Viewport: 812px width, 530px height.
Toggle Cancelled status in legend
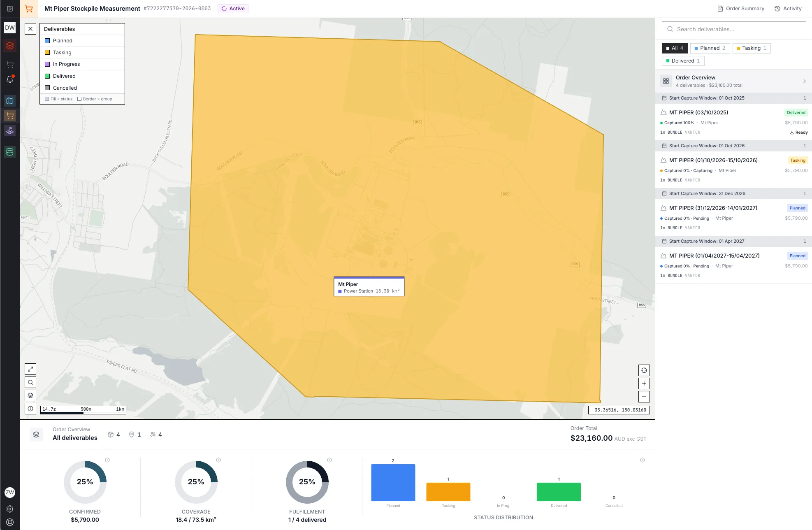(82, 88)
